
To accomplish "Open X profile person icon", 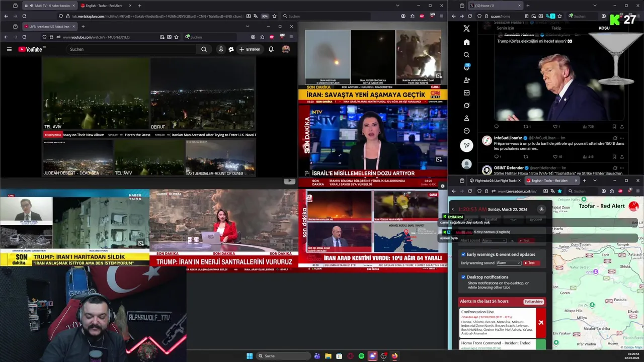I will [x=466, y=118].
